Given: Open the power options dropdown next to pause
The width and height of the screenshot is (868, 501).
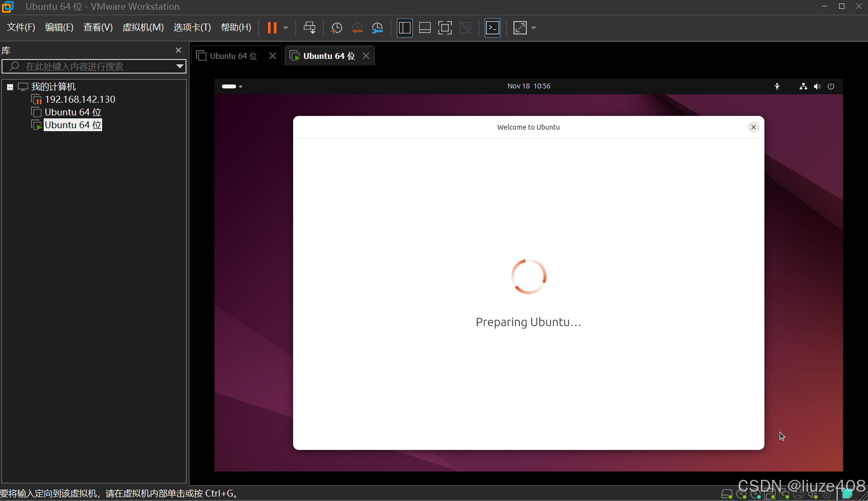Looking at the screenshot, I should [x=286, y=28].
